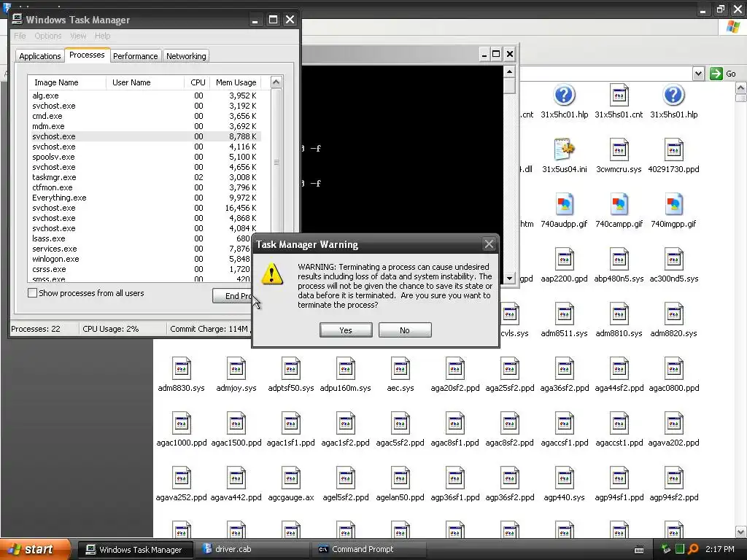Switch to the Applications tab
747x560 pixels.
click(x=40, y=56)
